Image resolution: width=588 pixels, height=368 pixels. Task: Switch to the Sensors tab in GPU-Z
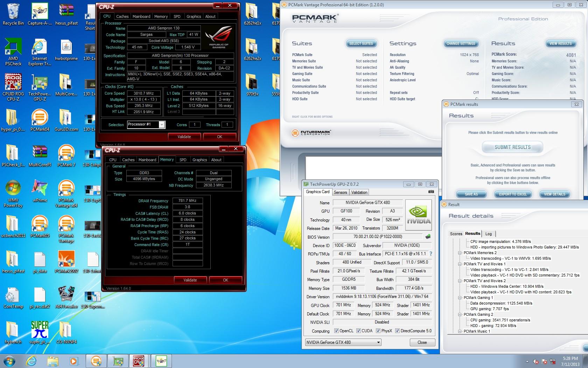coord(340,192)
